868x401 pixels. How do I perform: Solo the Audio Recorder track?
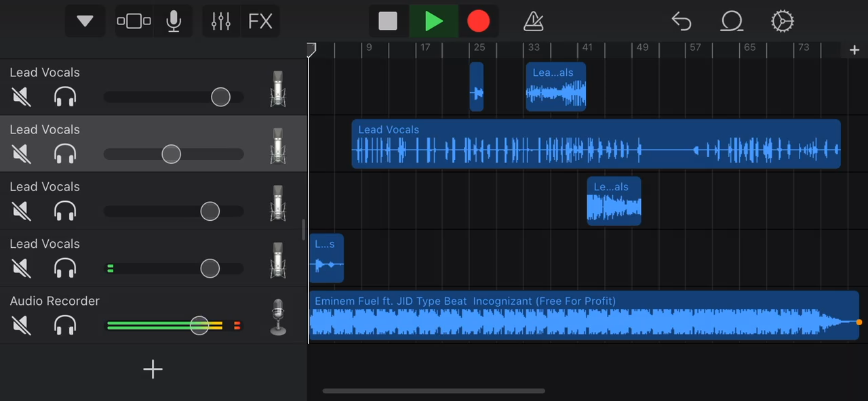(65, 326)
